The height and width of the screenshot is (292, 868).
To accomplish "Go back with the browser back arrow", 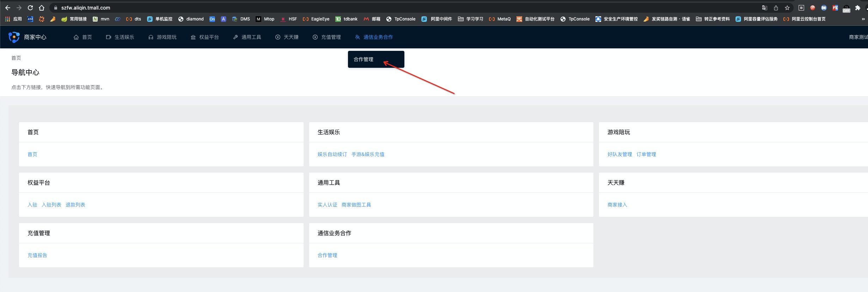I will click(x=8, y=8).
